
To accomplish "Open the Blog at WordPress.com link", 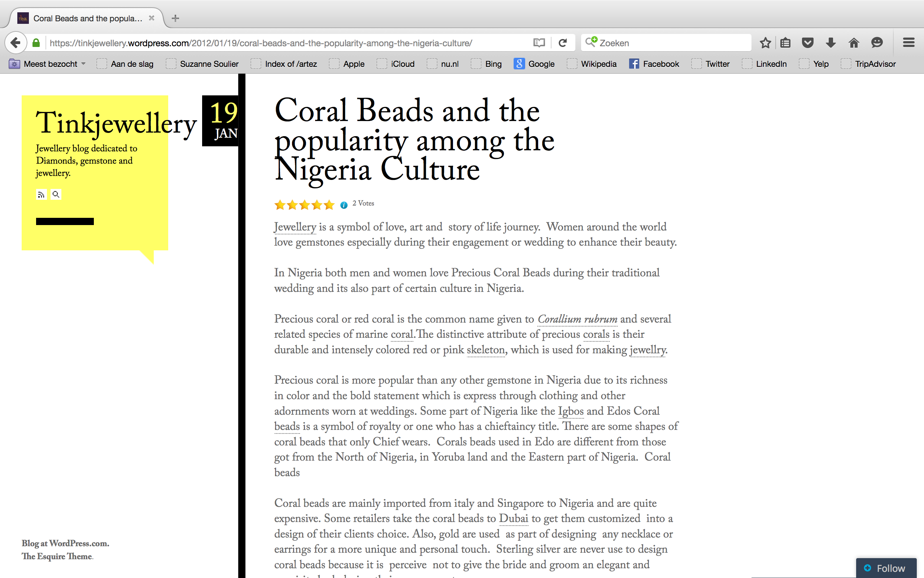I will (65, 543).
